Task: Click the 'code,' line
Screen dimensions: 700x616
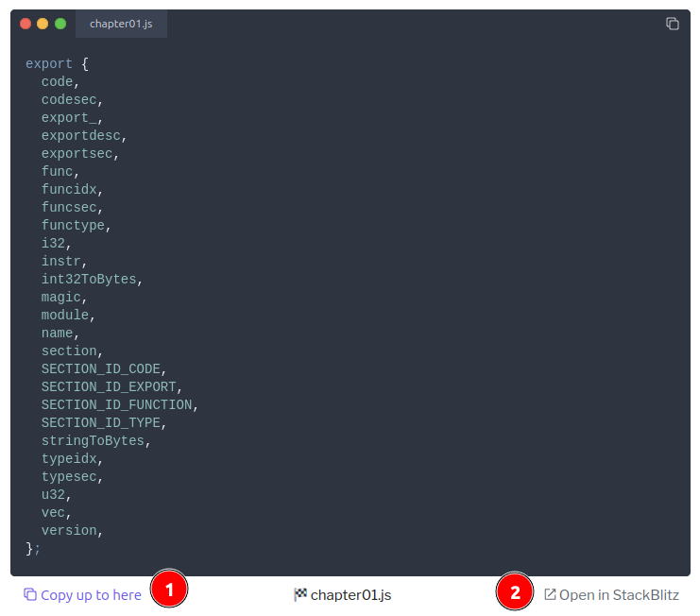Action: point(60,81)
